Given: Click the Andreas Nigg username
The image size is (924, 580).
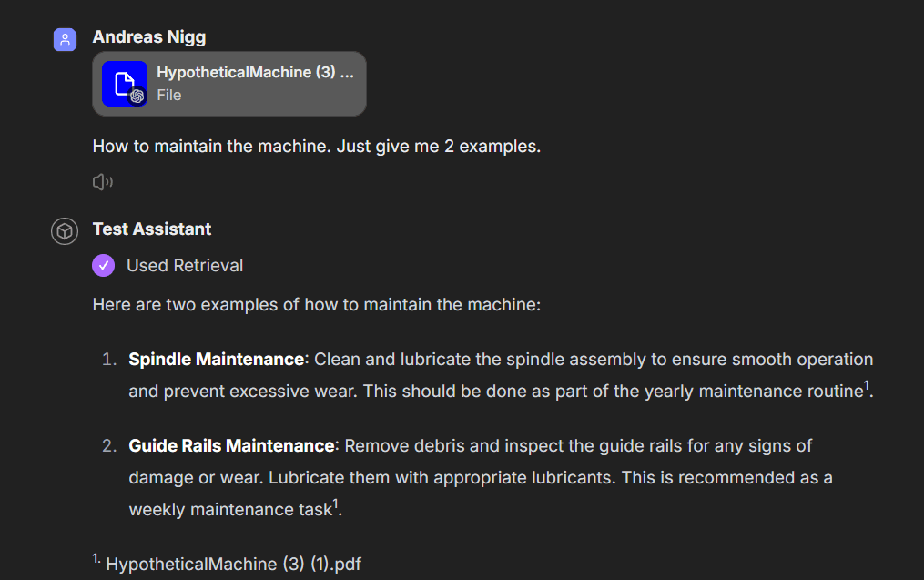Looking at the screenshot, I should 149,37.
